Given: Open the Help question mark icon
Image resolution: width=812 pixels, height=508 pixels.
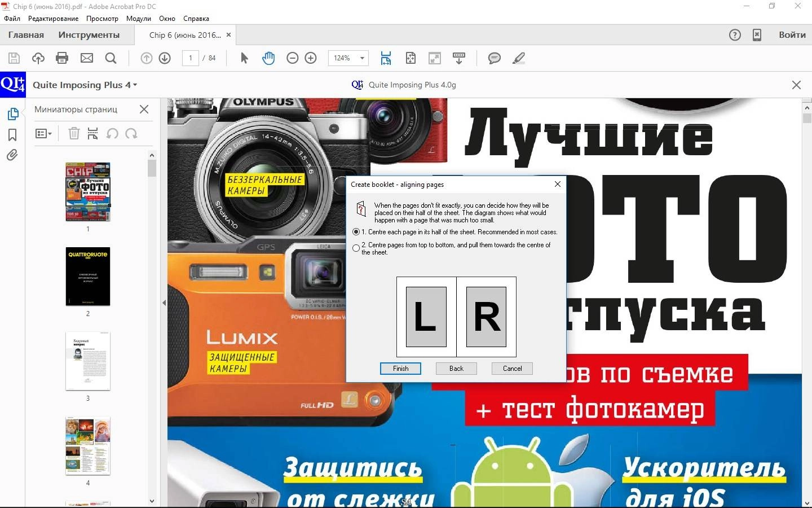Looking at the screenshot, I should [735, 35].
